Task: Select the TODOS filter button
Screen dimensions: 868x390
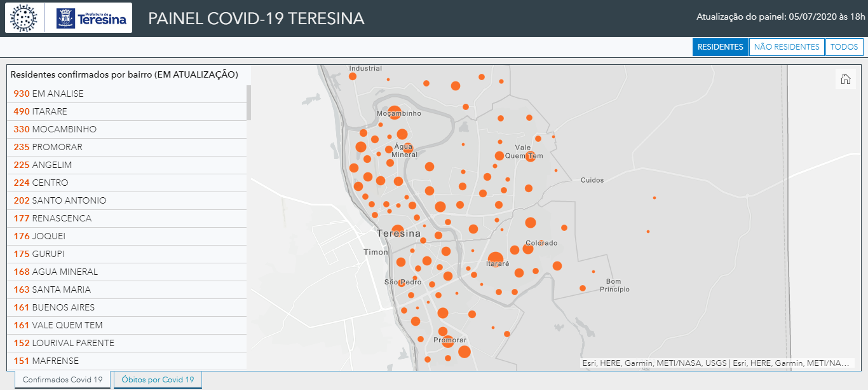Action: click(844, 47)
